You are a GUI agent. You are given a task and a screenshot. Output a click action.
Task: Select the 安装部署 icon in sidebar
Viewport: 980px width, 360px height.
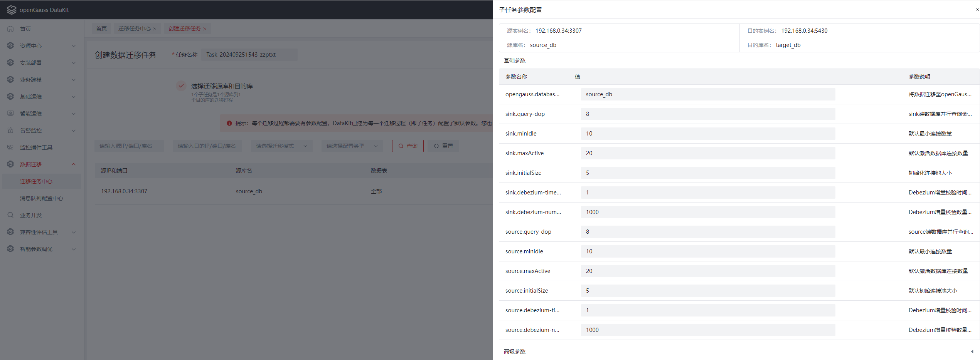coord(10,62)
